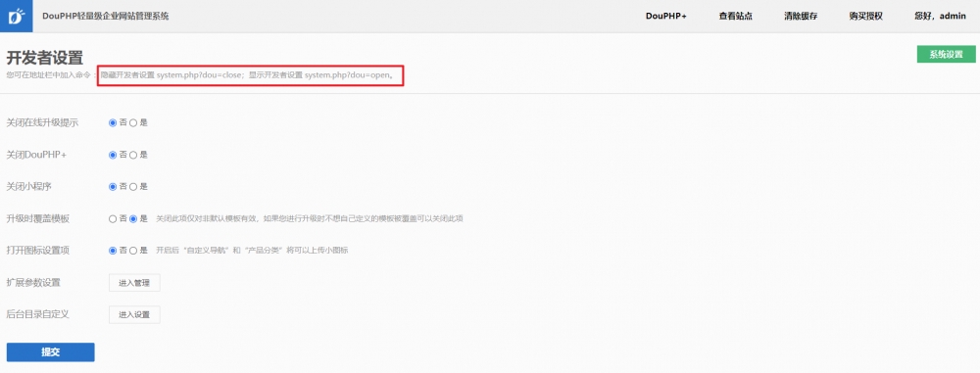Click 清除缓存 in the top bar
The width and height of the screenshot is (980, 373).
coord(801,17)
